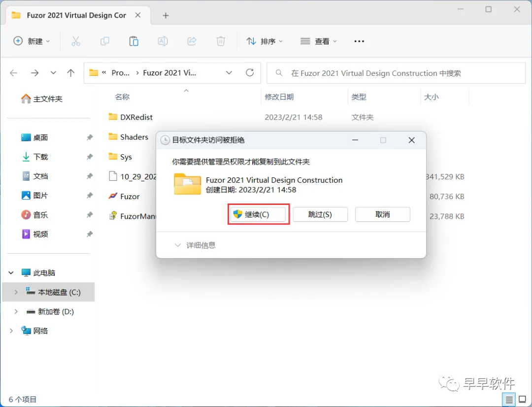
Task: Open 图片 Pictures in sidebar
Action: point(34,196)
